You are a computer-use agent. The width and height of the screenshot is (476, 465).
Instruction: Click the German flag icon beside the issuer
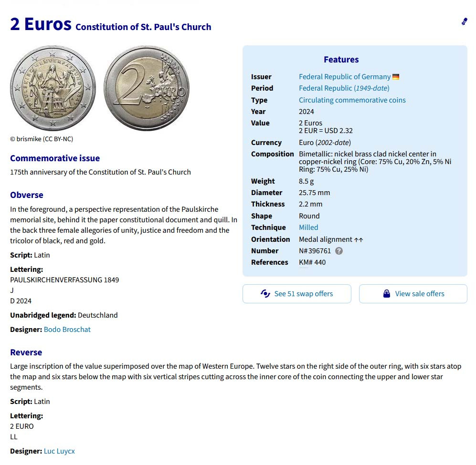coord(396,77)
